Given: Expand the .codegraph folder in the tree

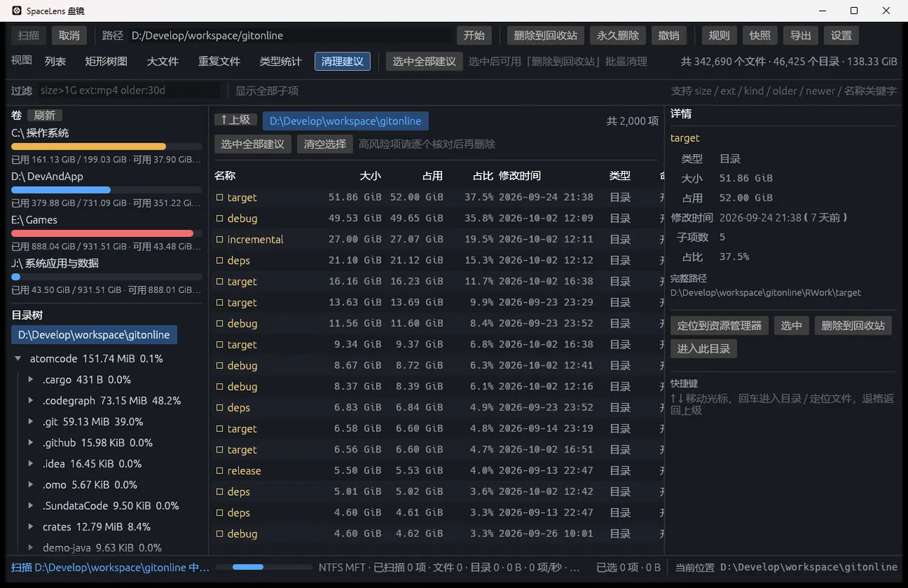Looking at the screenshot, I should pos(31,401).
